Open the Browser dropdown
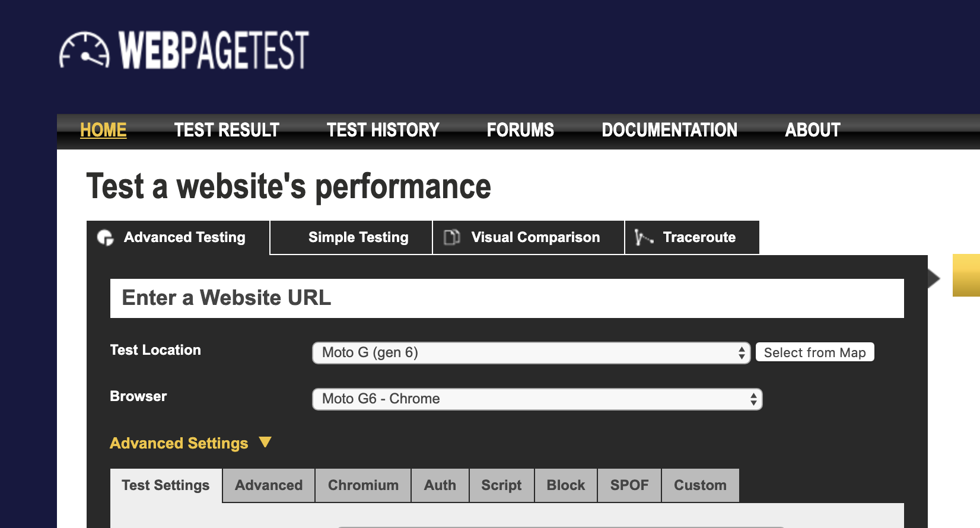Screen dimensions: 980x528 (537, 399)
